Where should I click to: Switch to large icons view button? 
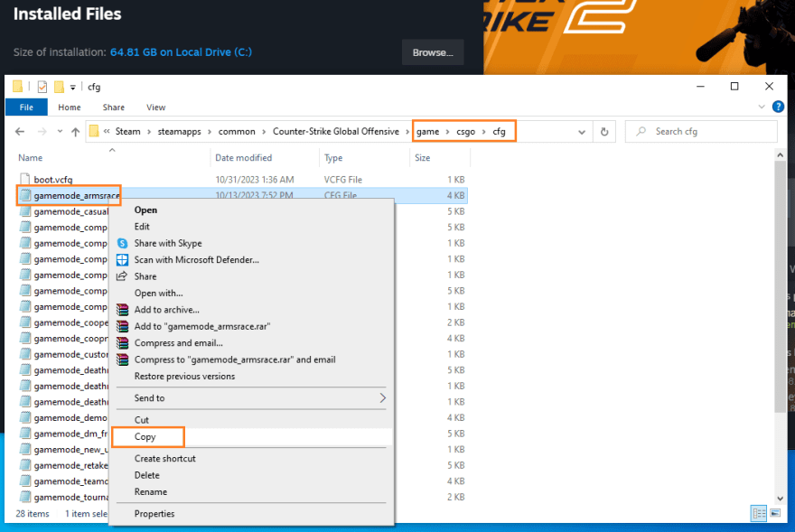(x=774, y=514)
